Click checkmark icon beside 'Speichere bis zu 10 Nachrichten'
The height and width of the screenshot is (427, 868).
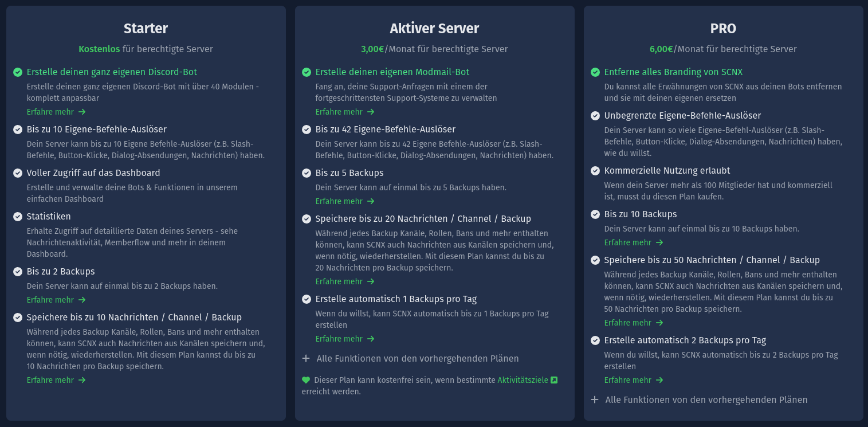(x=18, y=318)
